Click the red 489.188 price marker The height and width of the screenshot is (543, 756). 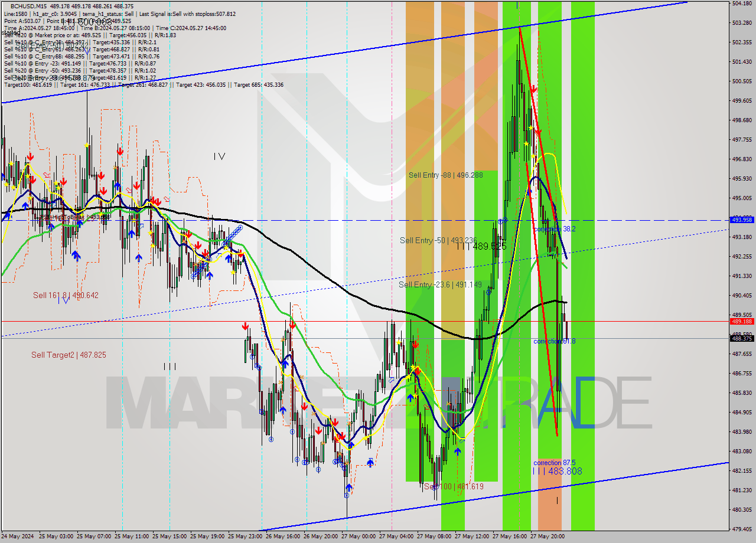(742, 322)
